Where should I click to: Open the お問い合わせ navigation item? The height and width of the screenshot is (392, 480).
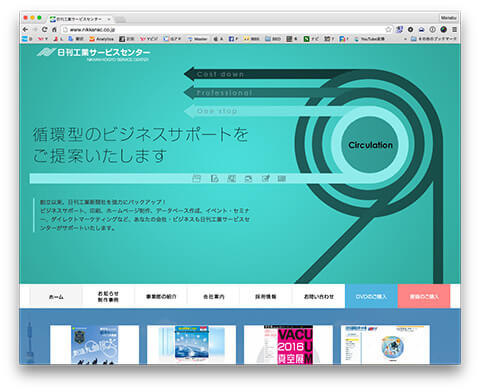click(x=319, y=296)
